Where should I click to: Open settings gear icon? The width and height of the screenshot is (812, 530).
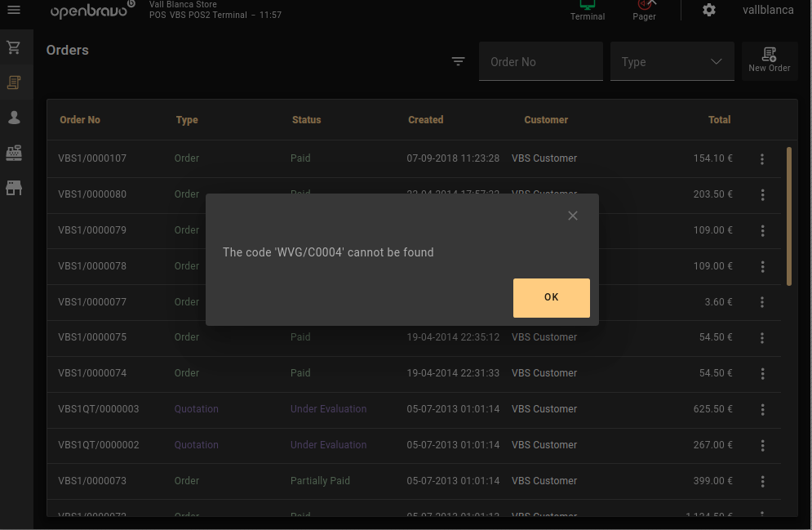pos(709,11)
